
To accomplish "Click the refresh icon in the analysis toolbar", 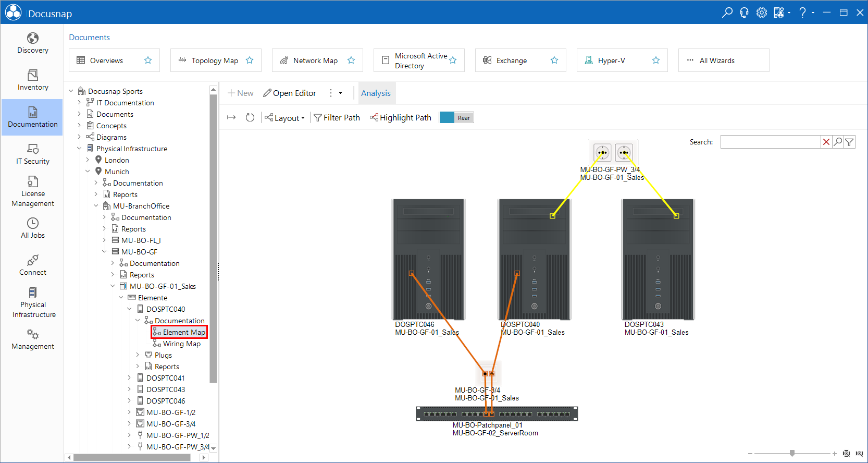I will pyautogui.click(x=250, y=118).
